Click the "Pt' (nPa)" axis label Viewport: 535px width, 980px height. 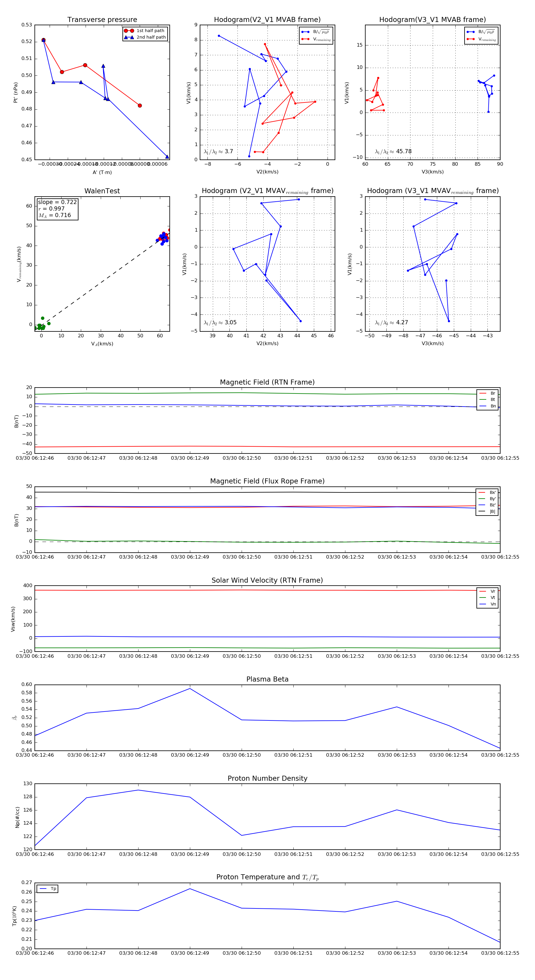(16, 92)
